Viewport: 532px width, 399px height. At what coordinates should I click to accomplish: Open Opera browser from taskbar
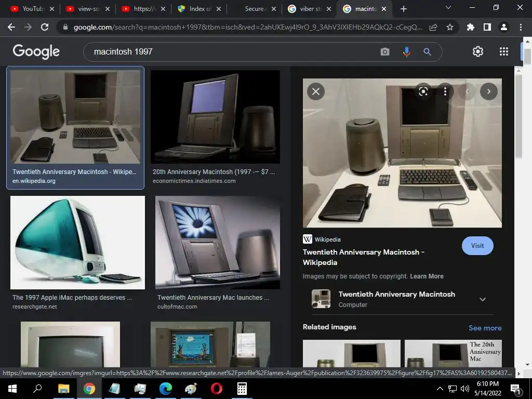tap(217, 389)
